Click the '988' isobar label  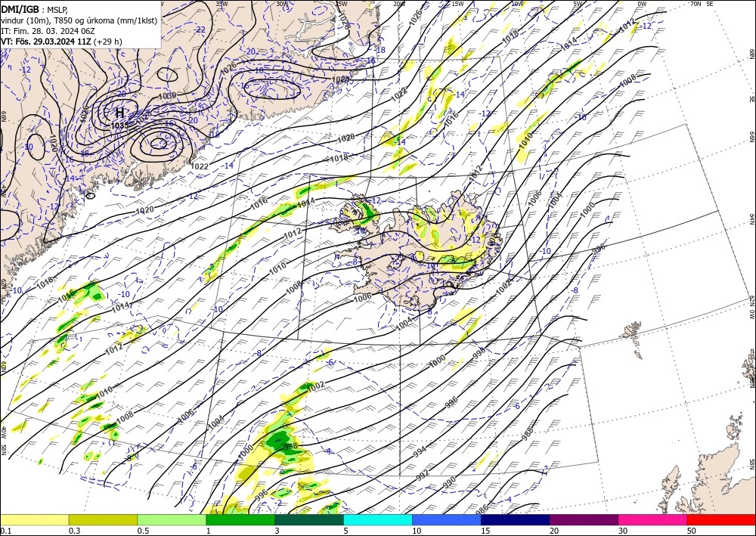(x=528, y=434)
